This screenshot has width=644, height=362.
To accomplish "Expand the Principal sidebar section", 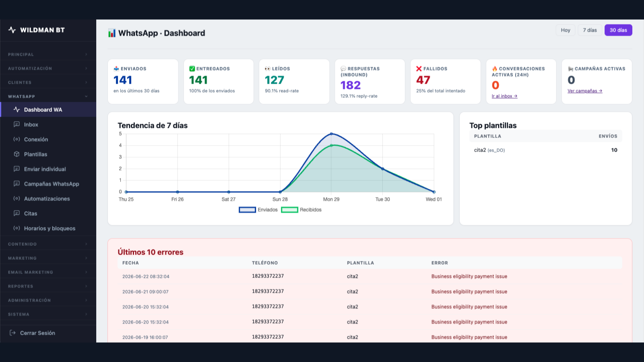I will point(48,54).
